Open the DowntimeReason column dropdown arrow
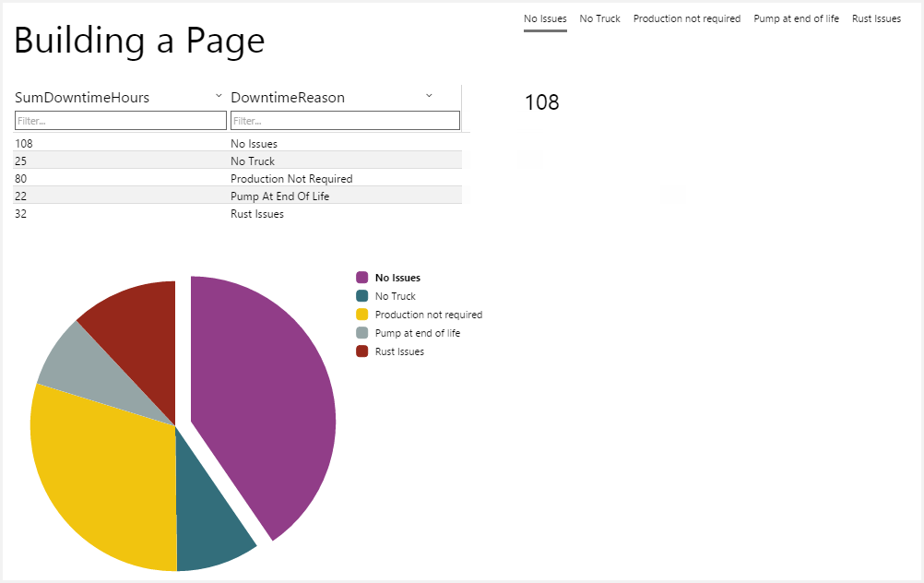 tap(429, 96)
